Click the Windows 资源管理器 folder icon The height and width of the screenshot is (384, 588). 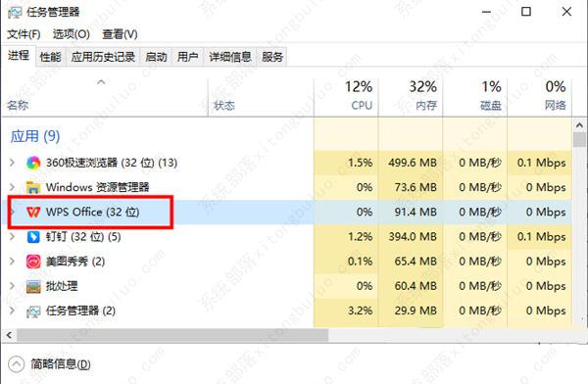coord(33,187)
